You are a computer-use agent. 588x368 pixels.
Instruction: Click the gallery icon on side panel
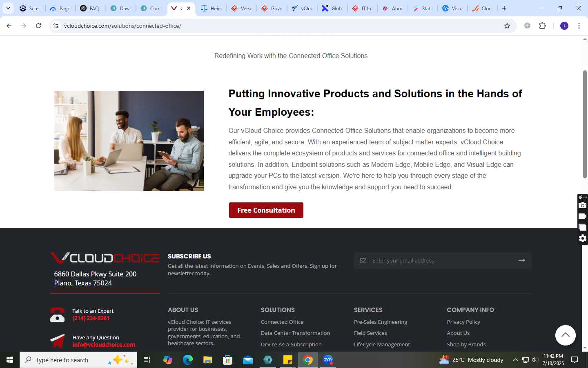pos(583,227)
